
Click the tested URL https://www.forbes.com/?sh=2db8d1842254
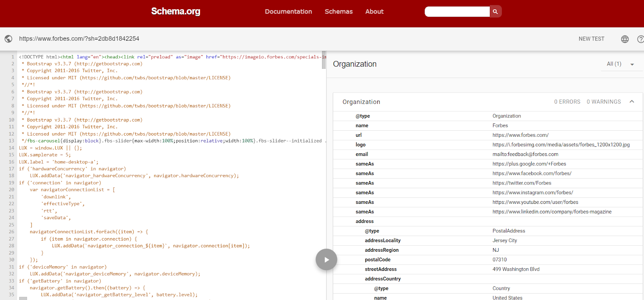pos(79,39)
